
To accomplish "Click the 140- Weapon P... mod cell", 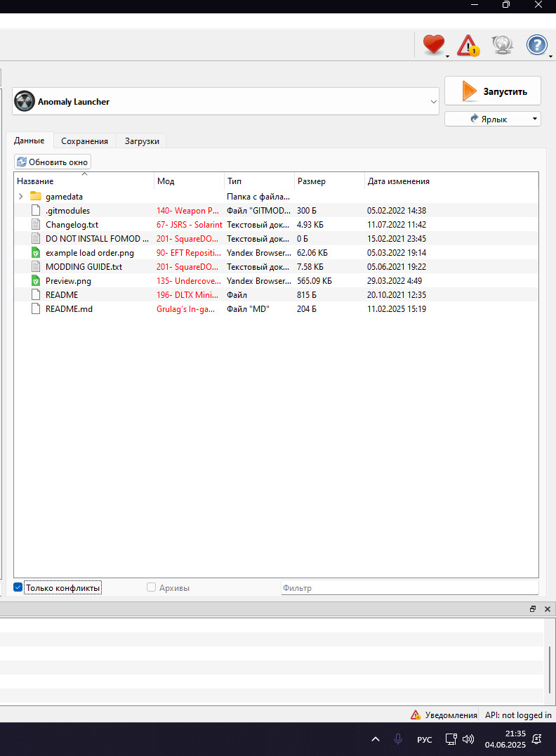I will (188, 211).
